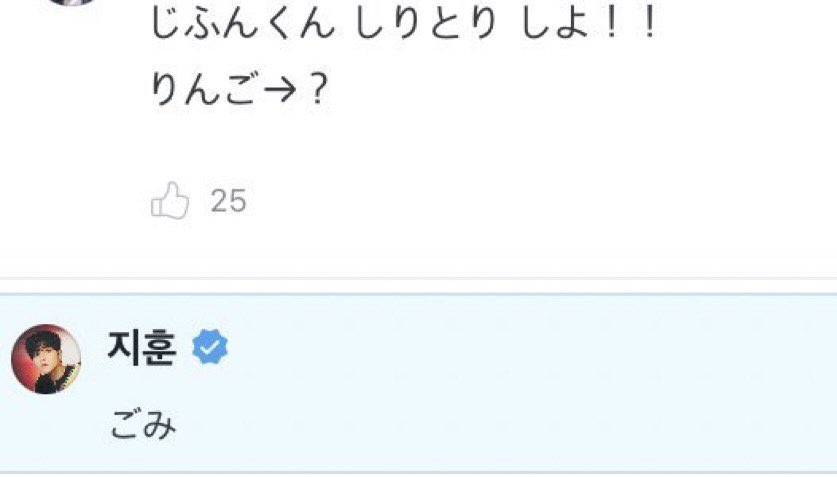
Task: Tap the checkmark inside the verified badge
Action: [x=210, y=347]
